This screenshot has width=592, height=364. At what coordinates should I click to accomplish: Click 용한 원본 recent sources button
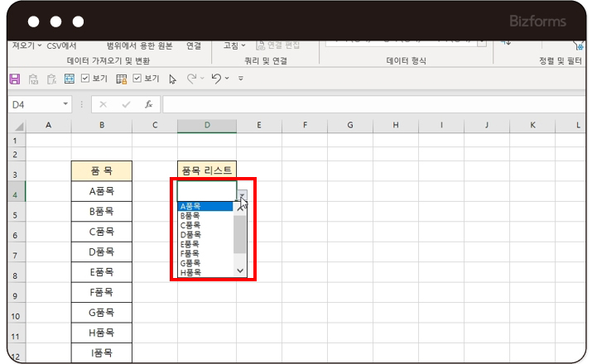156,45
